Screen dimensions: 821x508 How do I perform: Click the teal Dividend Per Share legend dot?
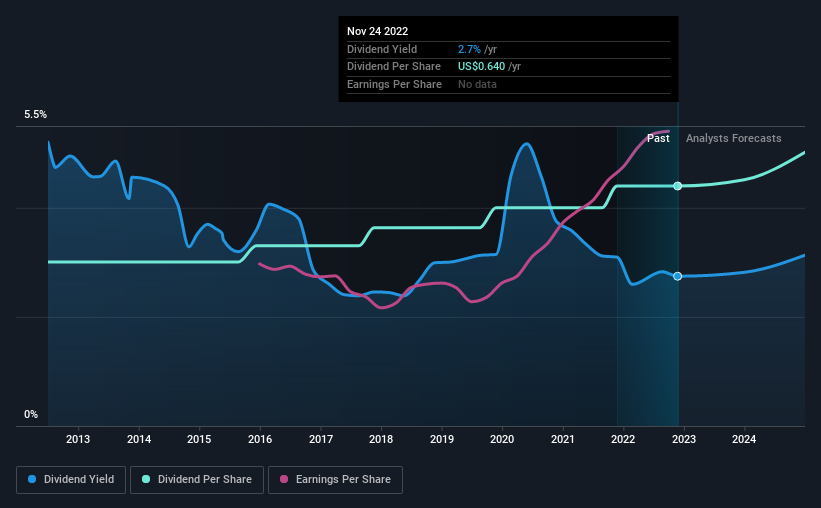pos(146,479)
